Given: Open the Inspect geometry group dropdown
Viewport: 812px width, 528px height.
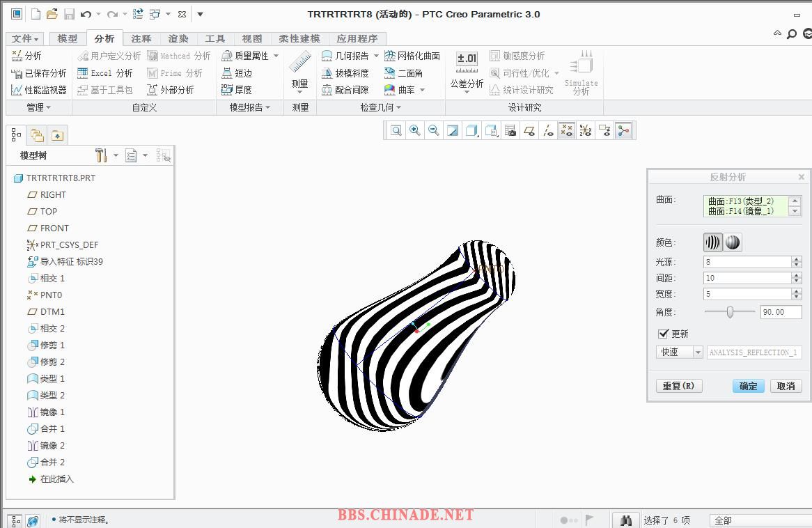Looking at the screenshot, I should (x=381, y=107).
